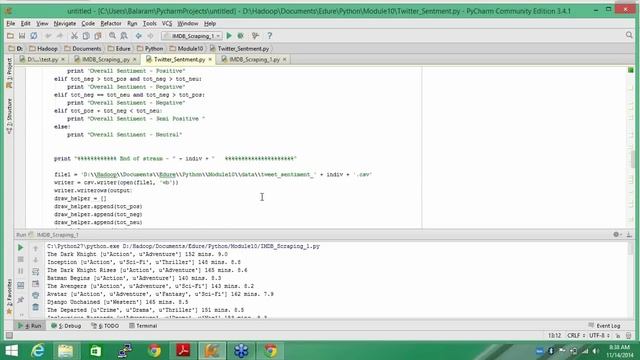Click the Up stack trace arrow in the Run panel
The image size is (640, 360).
(x=36, y=248)
